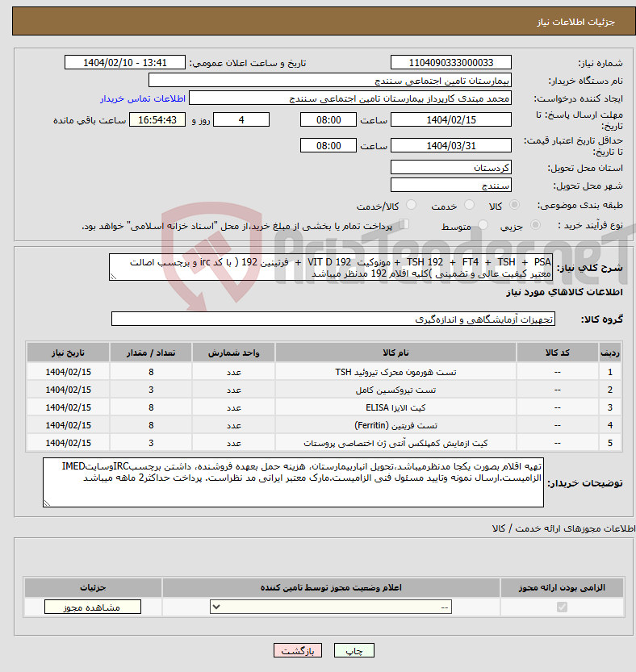Click the بازگشت (Back) button

(298, 650)
